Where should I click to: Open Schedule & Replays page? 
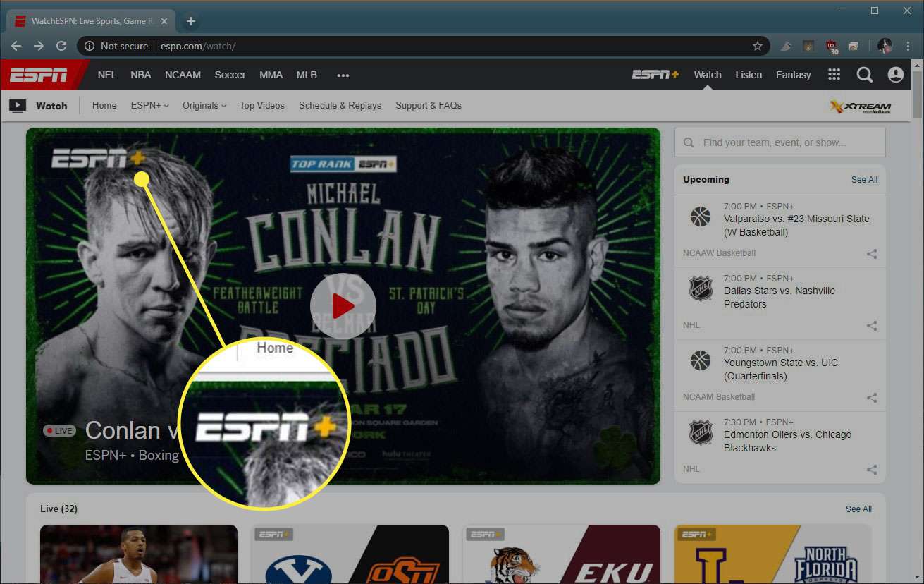(x=340, y=106)
